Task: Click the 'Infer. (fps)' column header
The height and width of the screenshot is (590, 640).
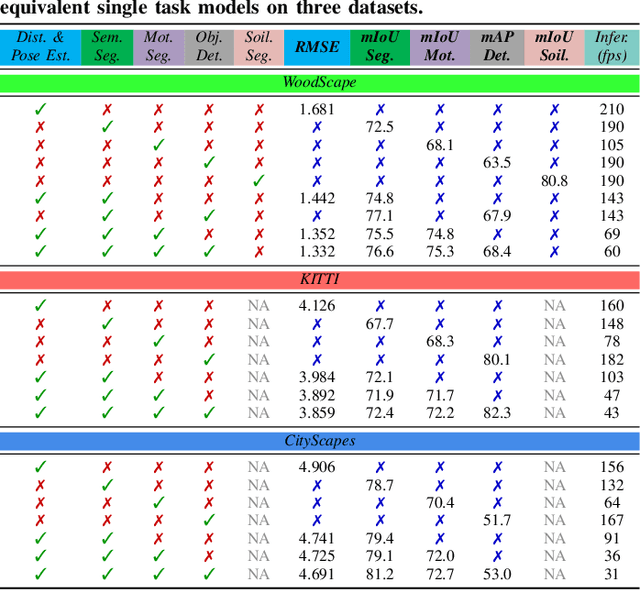Action: click(612, 47)
